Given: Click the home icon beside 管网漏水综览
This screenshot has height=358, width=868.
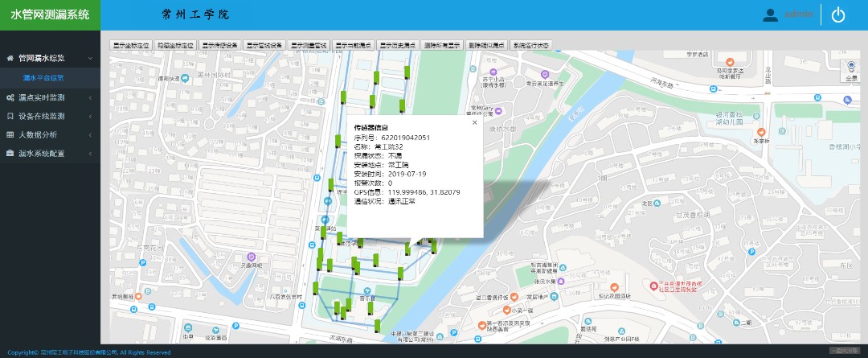Looking at the screenshot, I should (x=10, y=58).
